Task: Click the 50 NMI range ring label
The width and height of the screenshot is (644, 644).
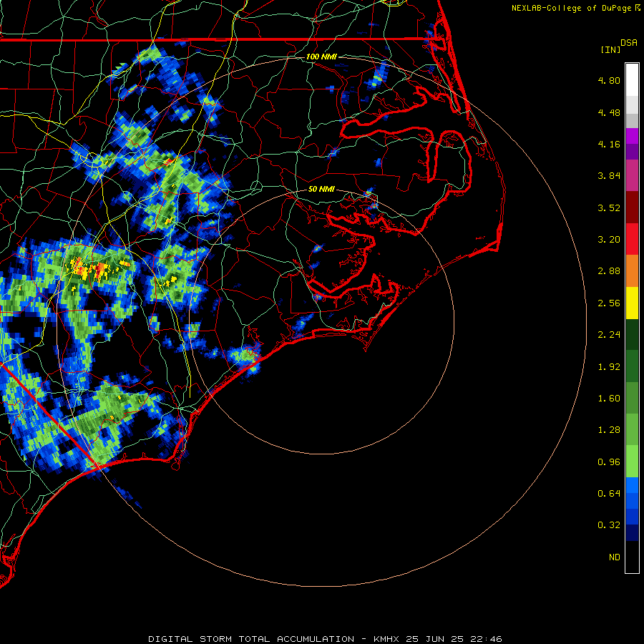Action: (321, 189)
